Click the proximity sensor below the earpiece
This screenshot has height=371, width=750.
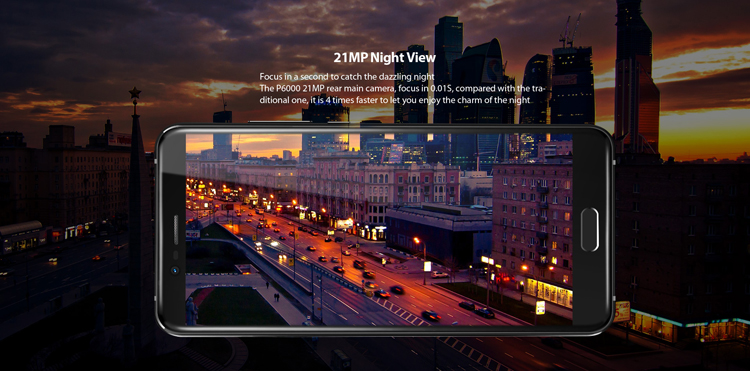click(175, 254)
